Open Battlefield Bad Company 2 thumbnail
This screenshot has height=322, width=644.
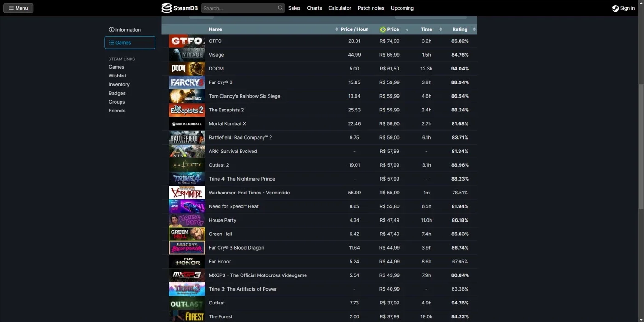(x=187, y=138)
